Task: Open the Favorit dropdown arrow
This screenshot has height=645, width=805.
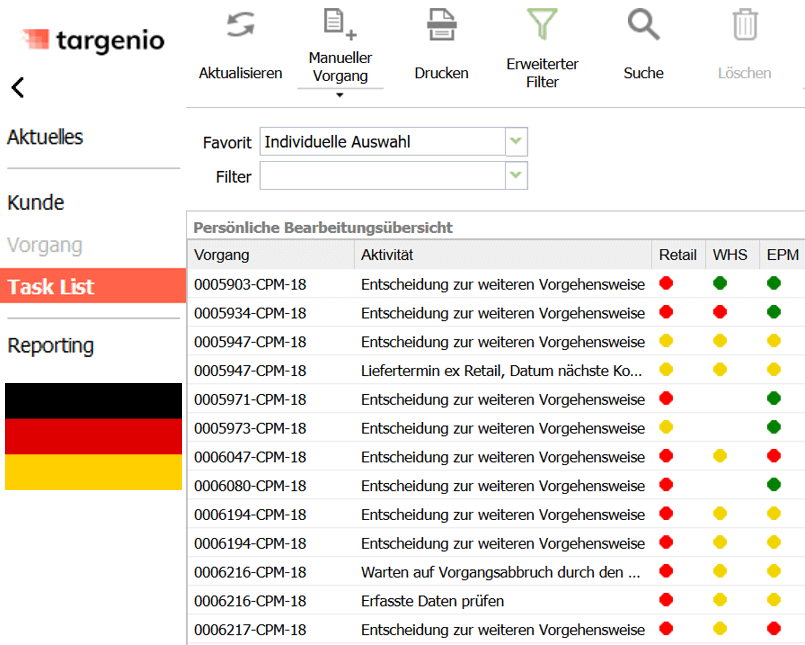Action: [515, 142]
